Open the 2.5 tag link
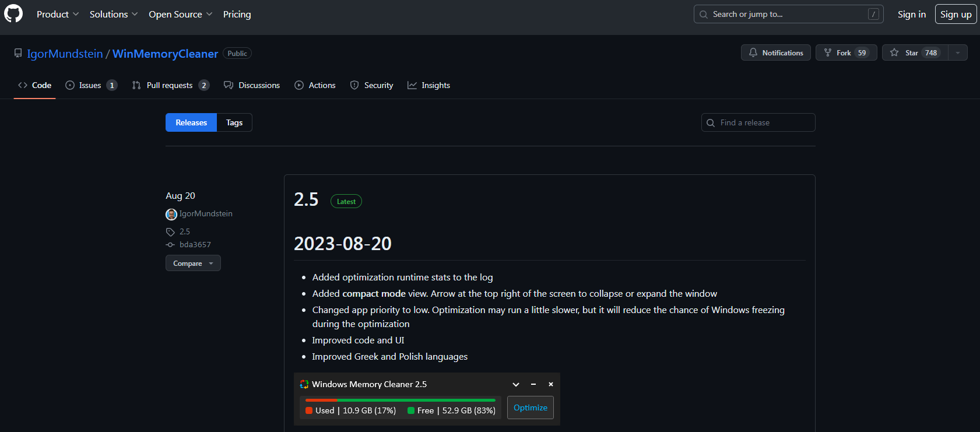The width and height of the screenshot is (980, 432). pyautogui.click(x=185, y=231)
